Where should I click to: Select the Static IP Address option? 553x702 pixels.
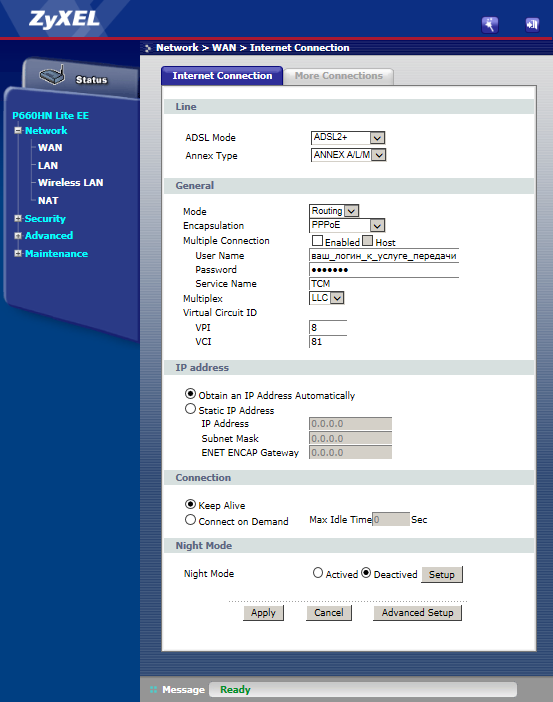[x=190, y=409]
